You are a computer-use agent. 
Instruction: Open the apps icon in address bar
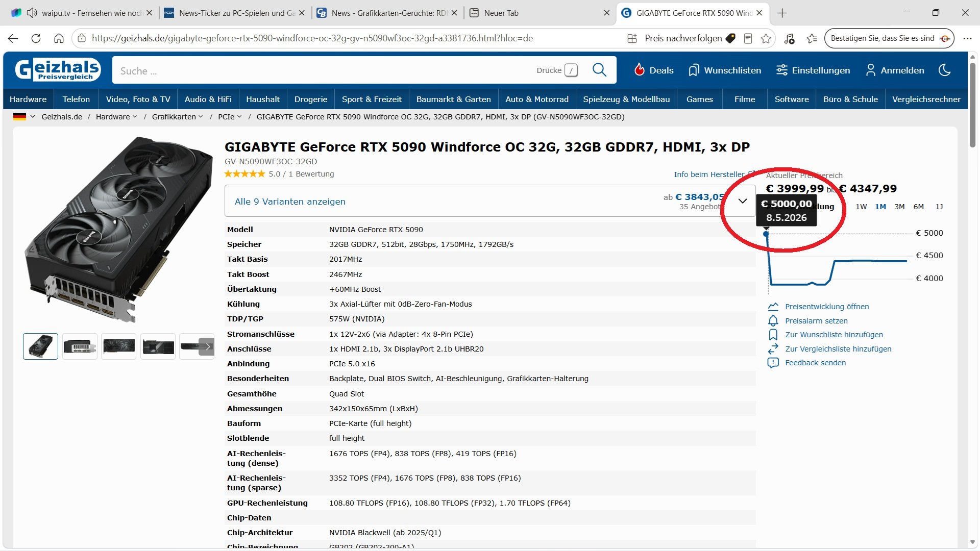pyautogui.click(x=632, y=38)
